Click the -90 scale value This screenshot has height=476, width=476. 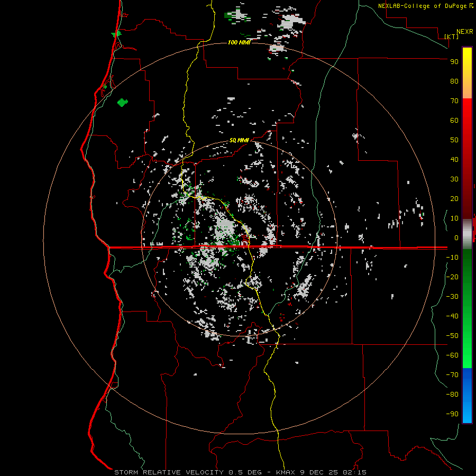coord(452,414)
